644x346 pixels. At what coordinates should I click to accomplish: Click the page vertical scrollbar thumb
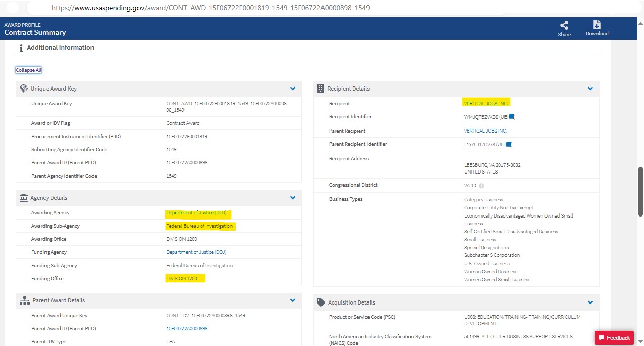click(641, 192)
